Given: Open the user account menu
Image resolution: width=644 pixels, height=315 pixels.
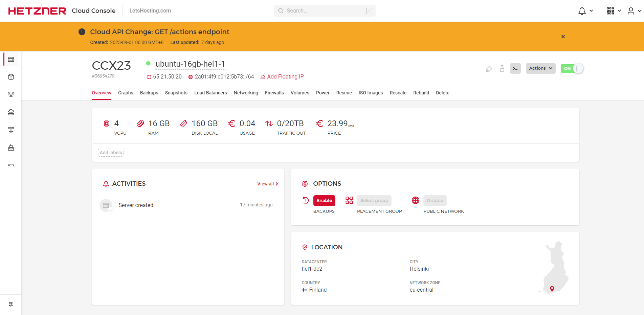Looking at the screenshot, I should click(631, 11).
